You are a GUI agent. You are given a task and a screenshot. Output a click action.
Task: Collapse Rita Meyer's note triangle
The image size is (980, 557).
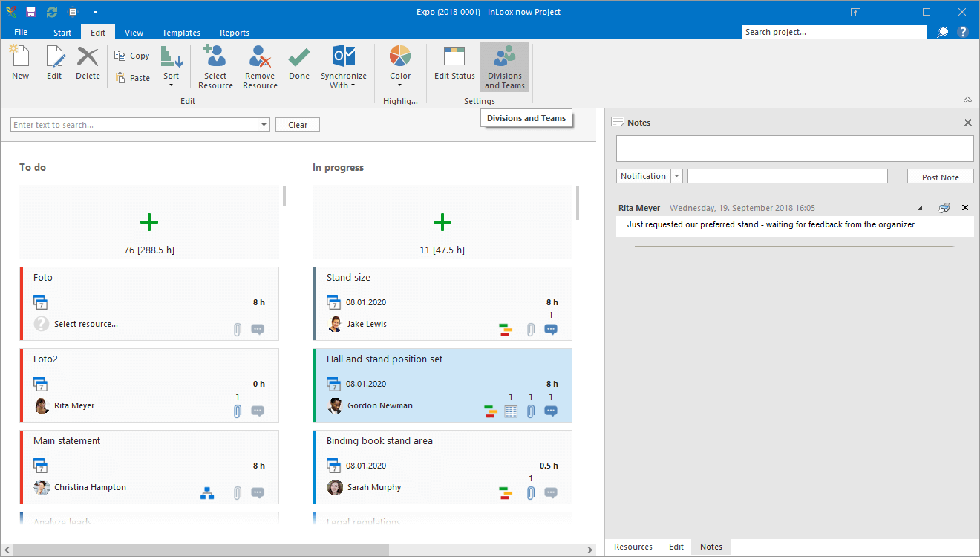point(921,208)
